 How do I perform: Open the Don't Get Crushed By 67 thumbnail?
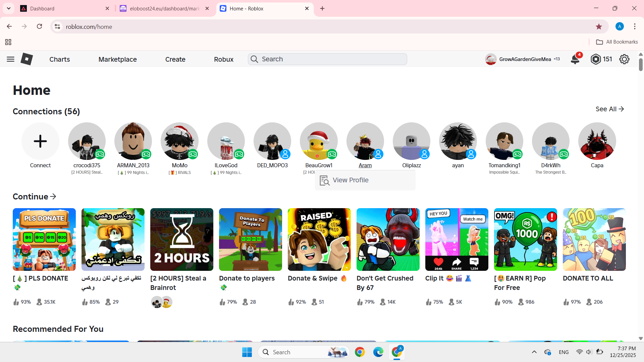[x=388, y=239]
